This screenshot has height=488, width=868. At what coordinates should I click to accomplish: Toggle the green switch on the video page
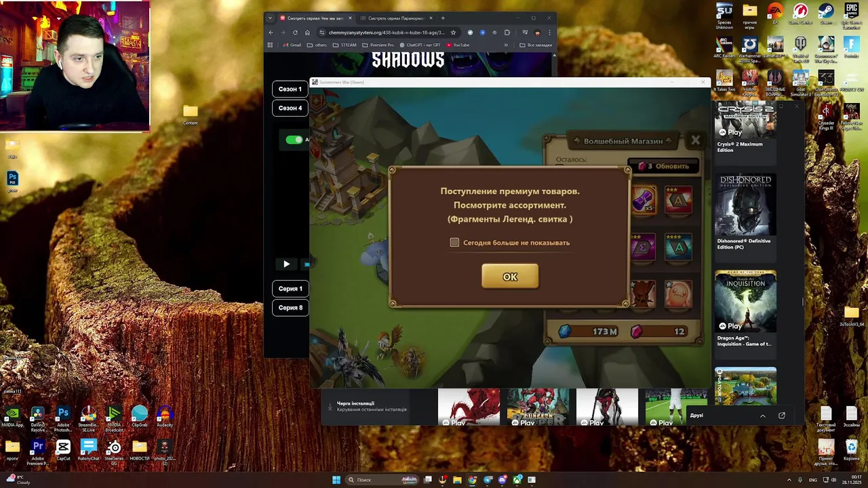point(294,140)
